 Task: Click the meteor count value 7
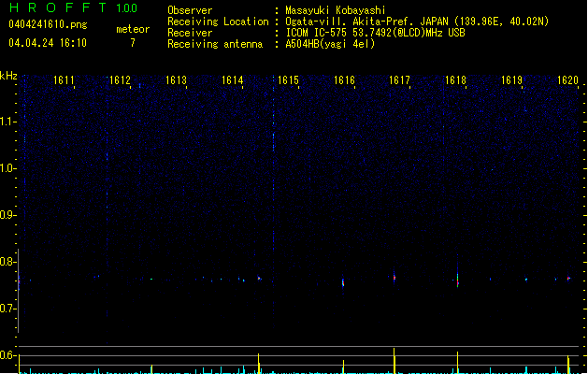coord(133,43)
